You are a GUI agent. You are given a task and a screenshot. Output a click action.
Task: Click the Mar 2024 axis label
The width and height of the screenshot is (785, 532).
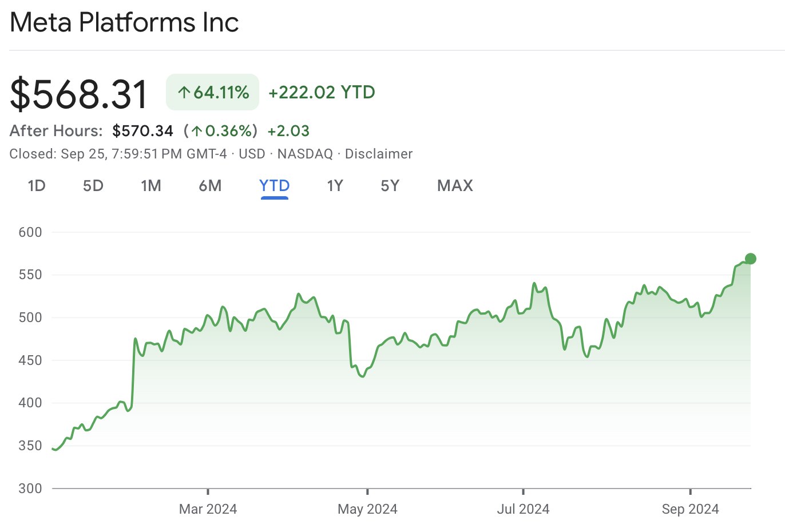click(x=208, y=509)
